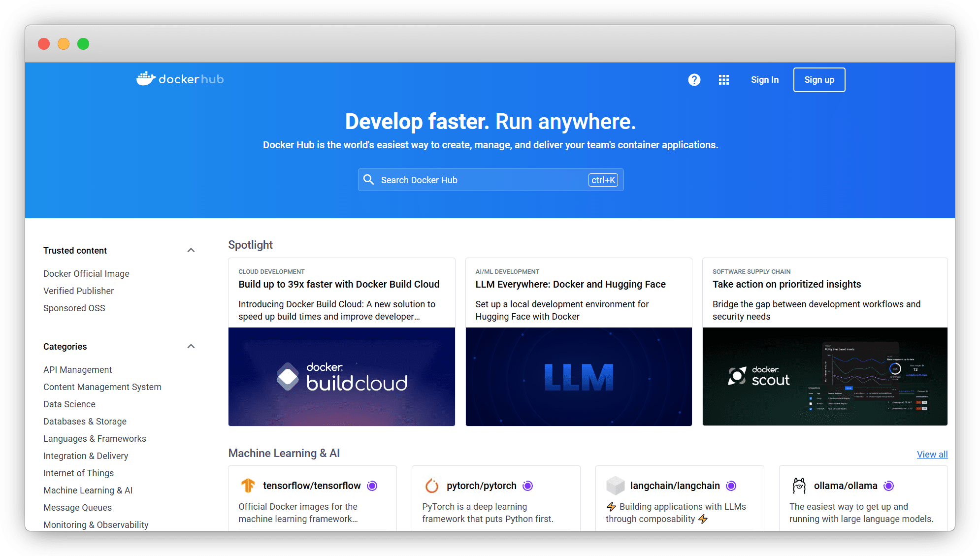Select Message Queues category

pyautogui.click(x=77, y=507)
